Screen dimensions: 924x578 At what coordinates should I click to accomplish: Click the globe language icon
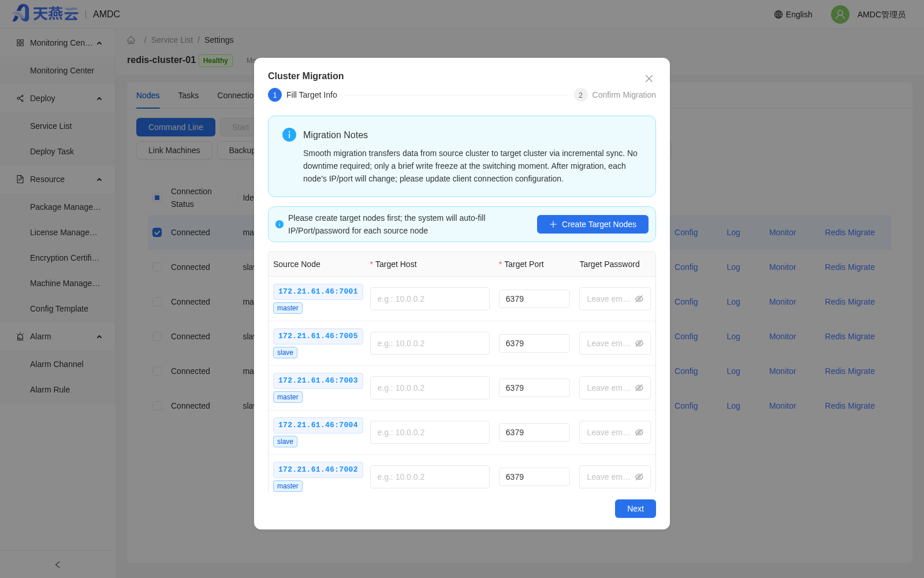click(x=778, y=14)
